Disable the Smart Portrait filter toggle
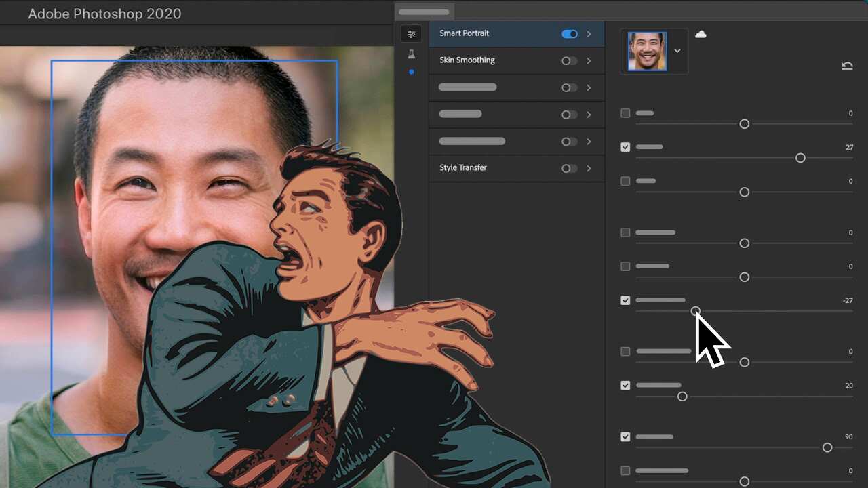This screenshot has height=488, width=868. click(x=570, y=33)
